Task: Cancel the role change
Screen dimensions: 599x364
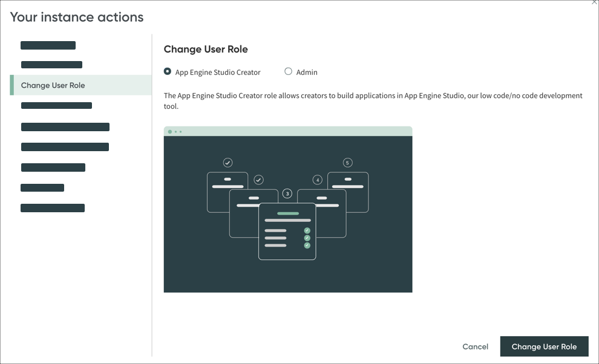Action: tap(475, 346)
